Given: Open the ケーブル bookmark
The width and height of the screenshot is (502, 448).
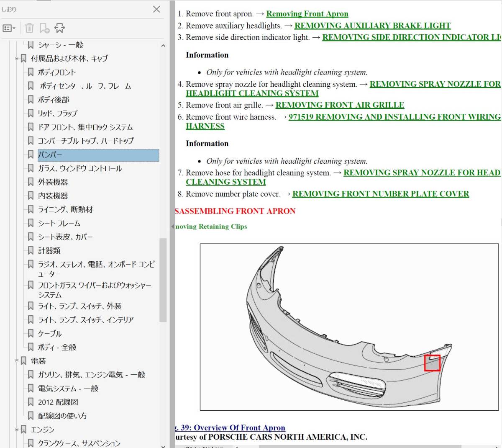Looking at the screenshot, I should (x=50, y=333).
